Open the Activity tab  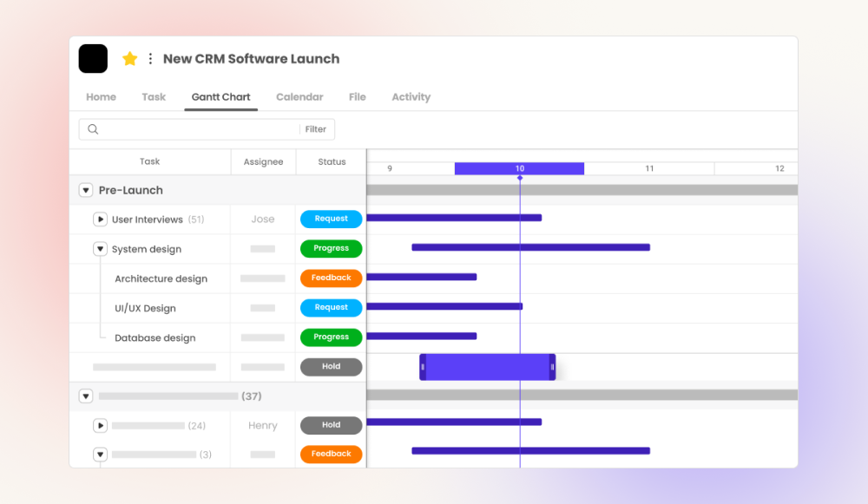411,97
